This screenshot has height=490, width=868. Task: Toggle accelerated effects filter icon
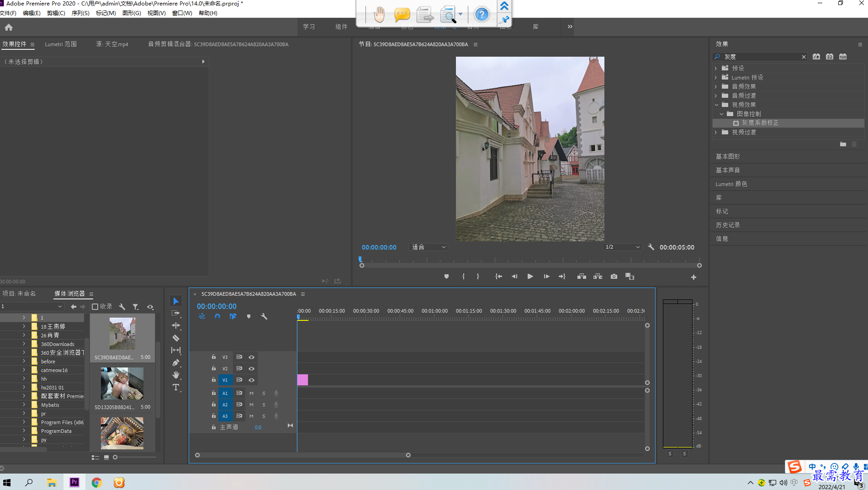tap(816, 57)
